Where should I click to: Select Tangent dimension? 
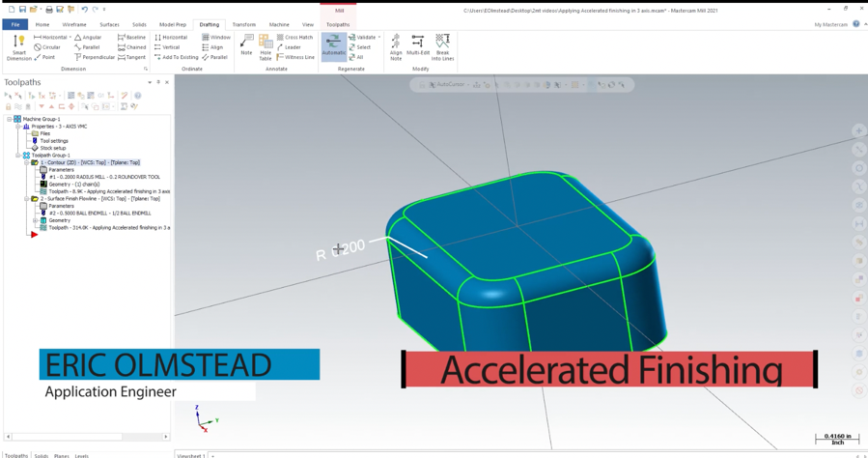[131, 57]
